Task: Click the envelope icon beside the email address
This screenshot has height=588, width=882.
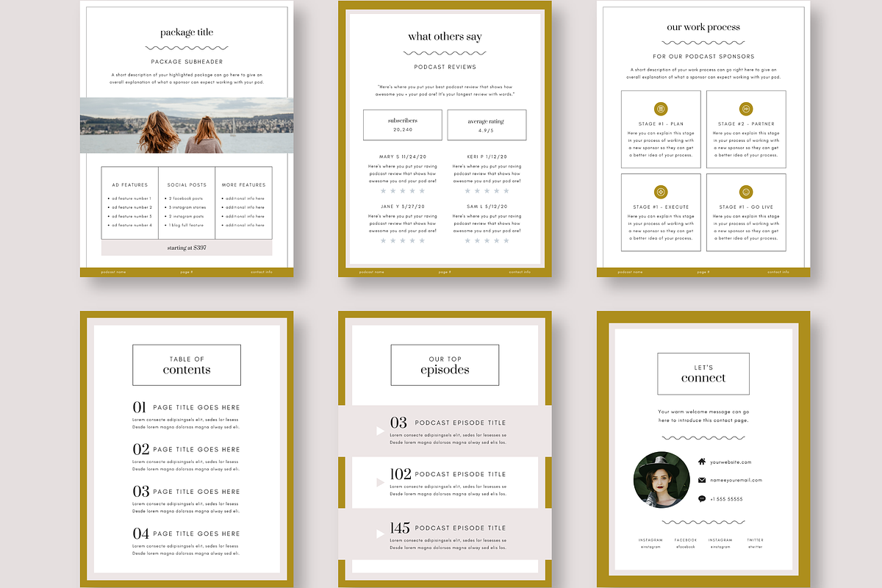Action: coord(702,480)
